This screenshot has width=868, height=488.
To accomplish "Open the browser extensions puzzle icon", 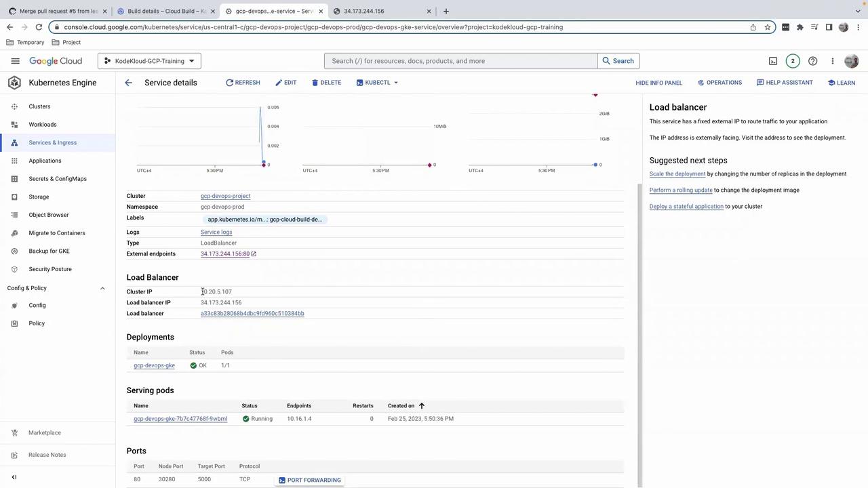I will [800, 27].
